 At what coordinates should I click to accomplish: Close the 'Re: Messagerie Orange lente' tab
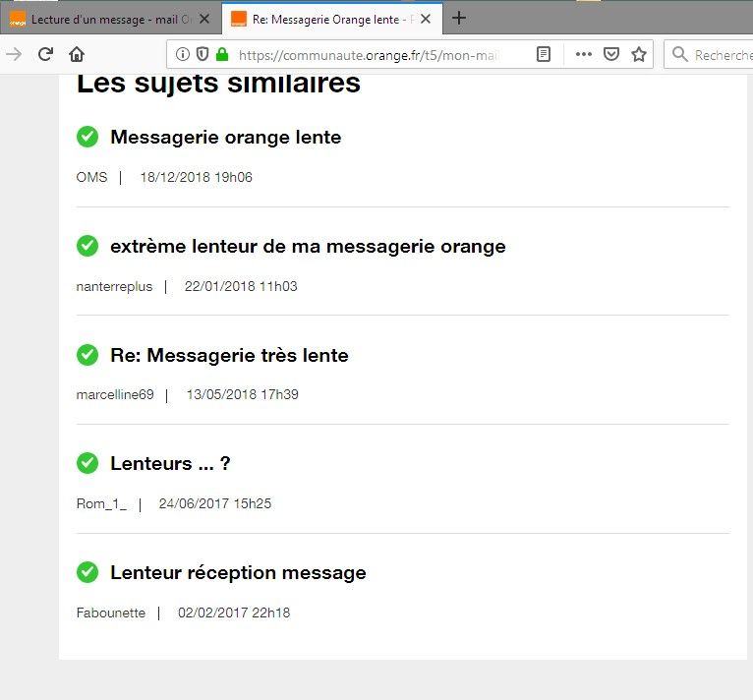(x=426, y=19)
